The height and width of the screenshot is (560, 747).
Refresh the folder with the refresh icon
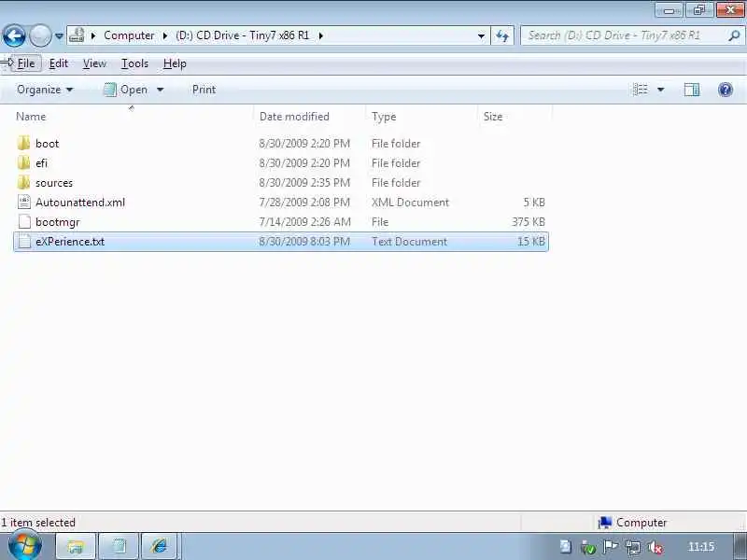502,35
